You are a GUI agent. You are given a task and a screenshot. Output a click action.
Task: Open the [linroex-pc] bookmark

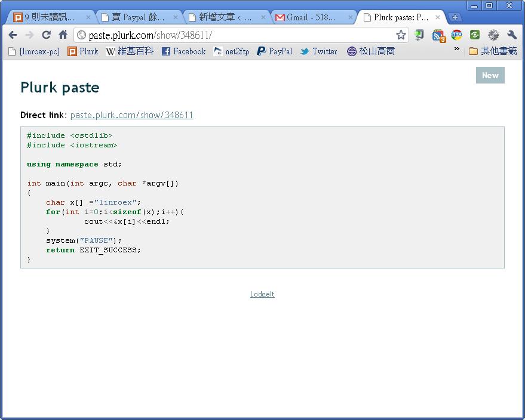34,51
